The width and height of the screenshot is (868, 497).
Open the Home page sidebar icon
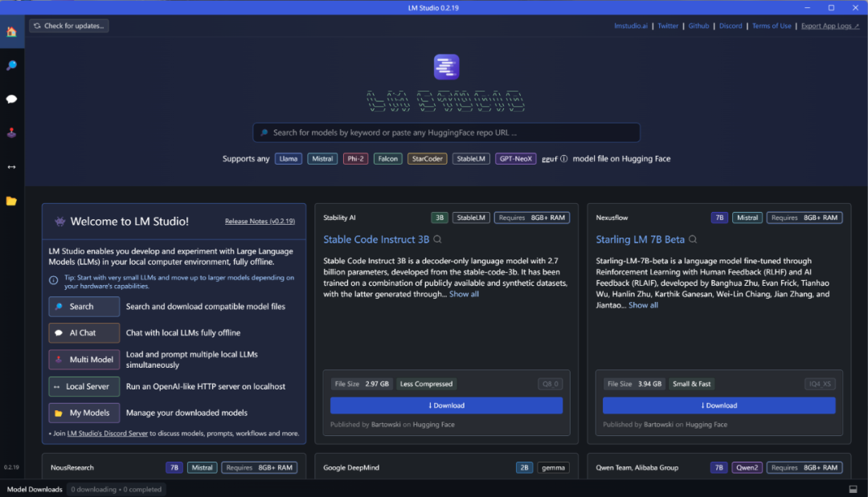(11, 31)
